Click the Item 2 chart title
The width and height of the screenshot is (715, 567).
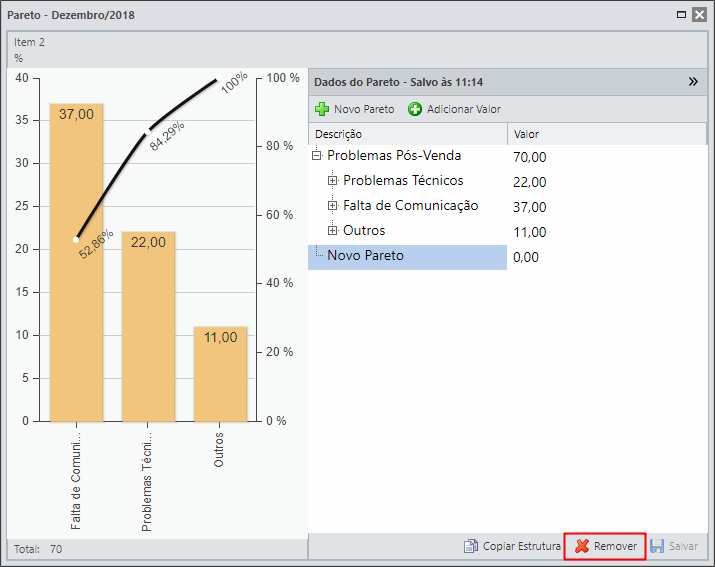[29, 42]
